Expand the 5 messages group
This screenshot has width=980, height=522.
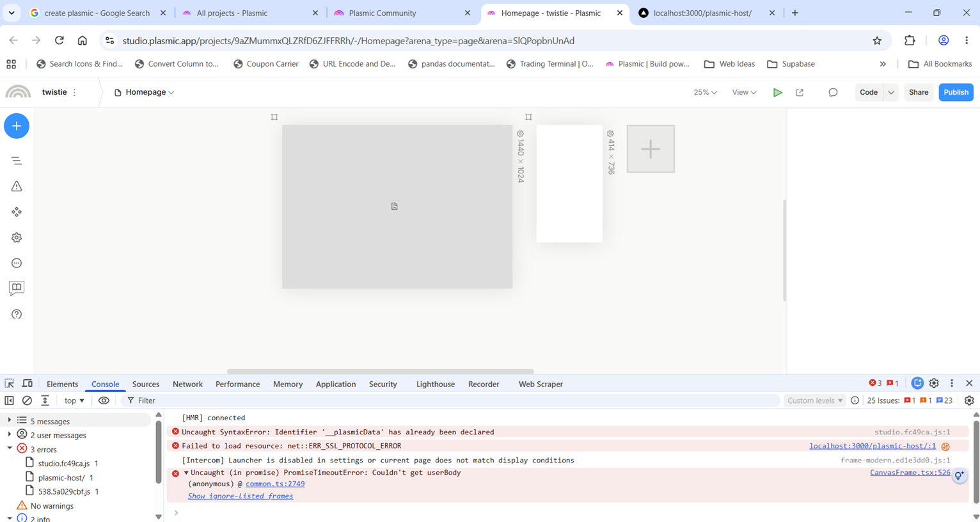10,420
